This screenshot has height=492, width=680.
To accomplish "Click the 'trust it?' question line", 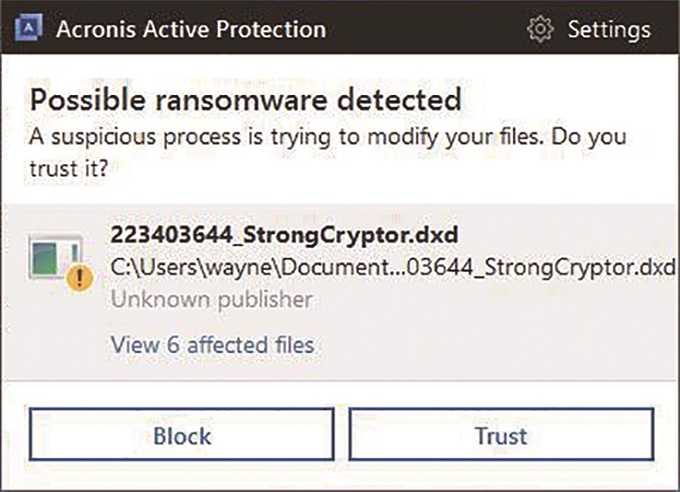I will (x=69, y=168).
